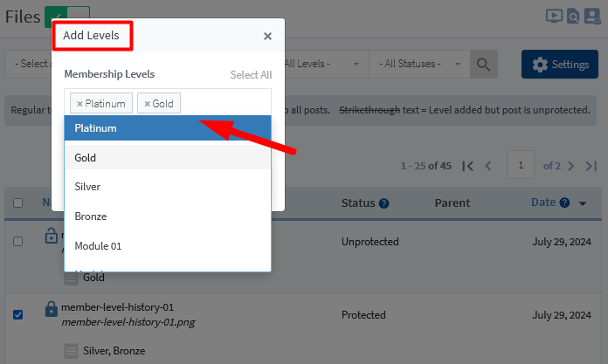Screen dimensions: 608x364
Task: Go to first page of results
Action: click(468, 167)
